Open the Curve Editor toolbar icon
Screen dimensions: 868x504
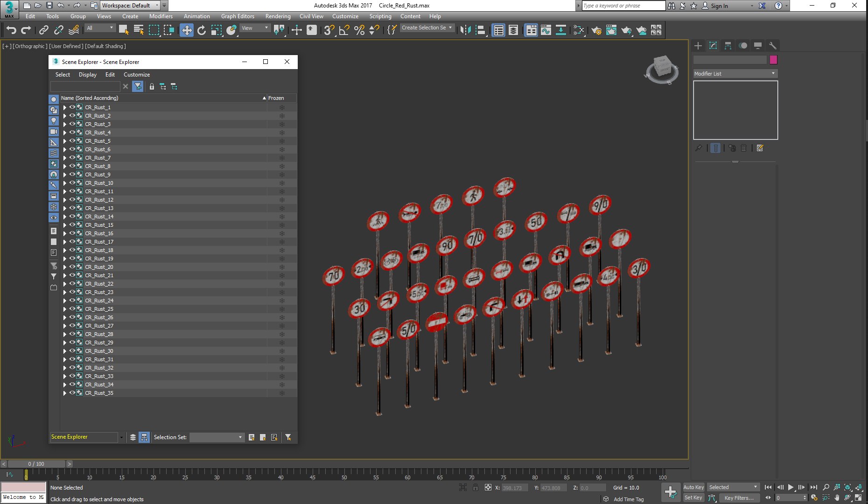546,30
